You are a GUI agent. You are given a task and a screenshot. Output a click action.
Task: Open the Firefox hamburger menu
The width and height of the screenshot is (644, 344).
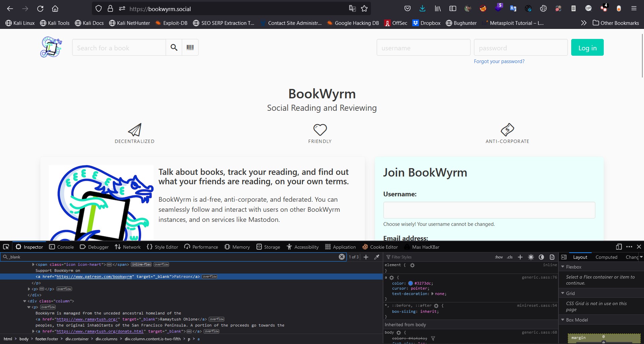(634, 9)
